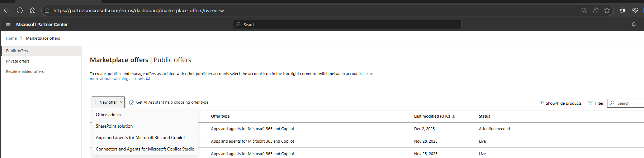This screenshot has width=644, height=158.
Task: Open Private offers in sidebar
Action: (18, 61)
